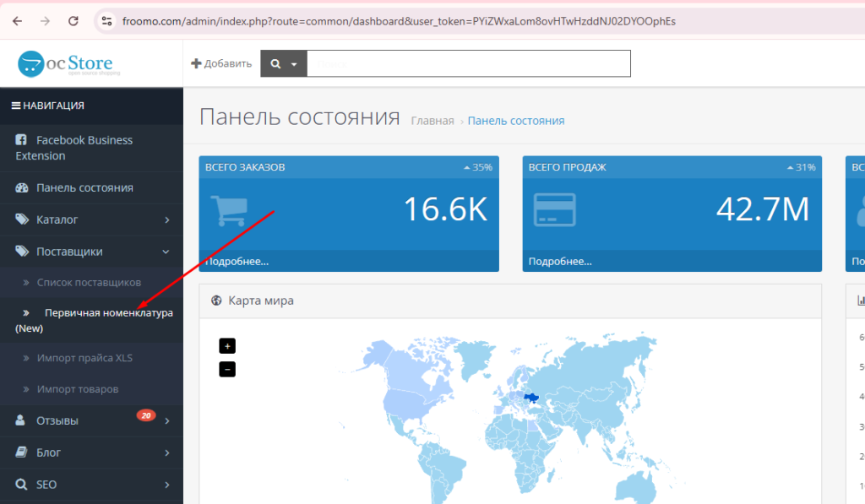Click the Добавить button

click(x=221, y=63)
